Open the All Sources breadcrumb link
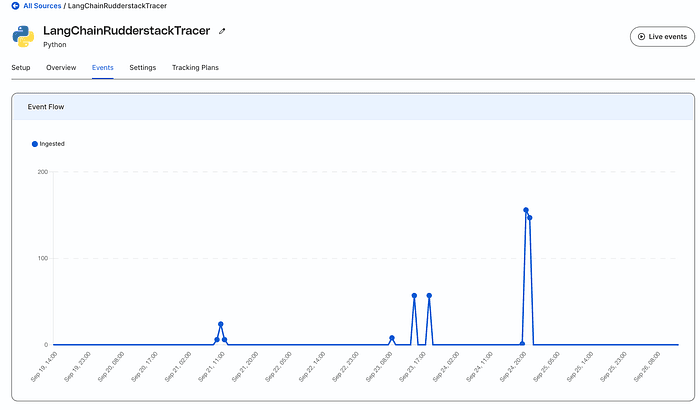700x410 pixels. pyautogui.click(x=42, y=6)
